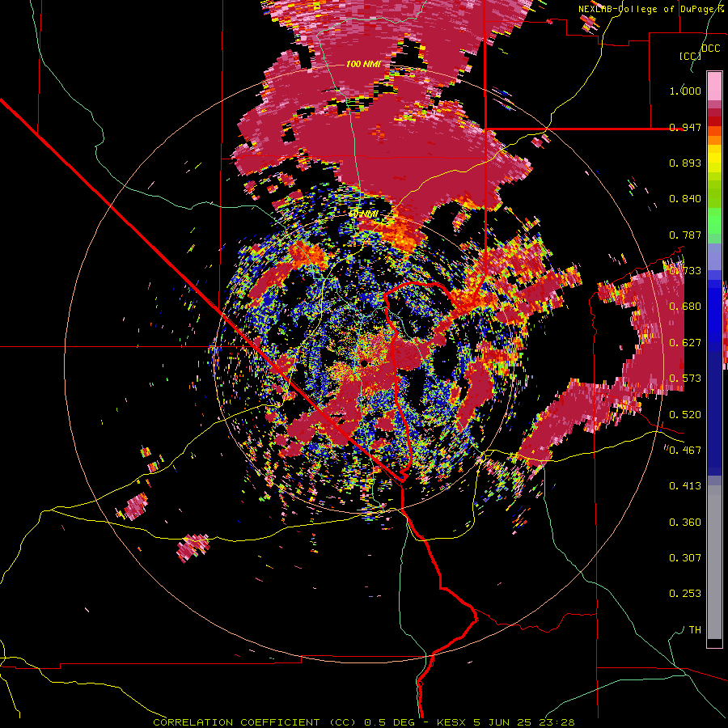Select the 0.733 scale value
The width and height of the screenshot is (728, 728).
tap(685, 271)
